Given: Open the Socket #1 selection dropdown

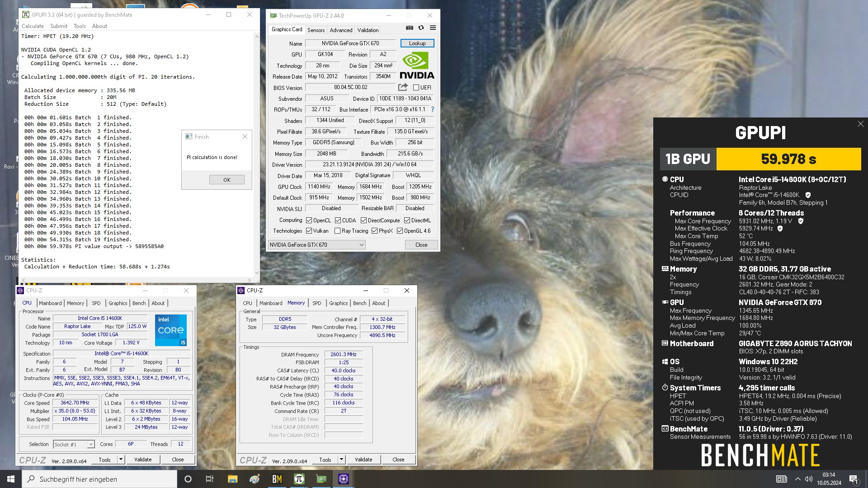Looking at the screenshot, I should click(74, 445).
